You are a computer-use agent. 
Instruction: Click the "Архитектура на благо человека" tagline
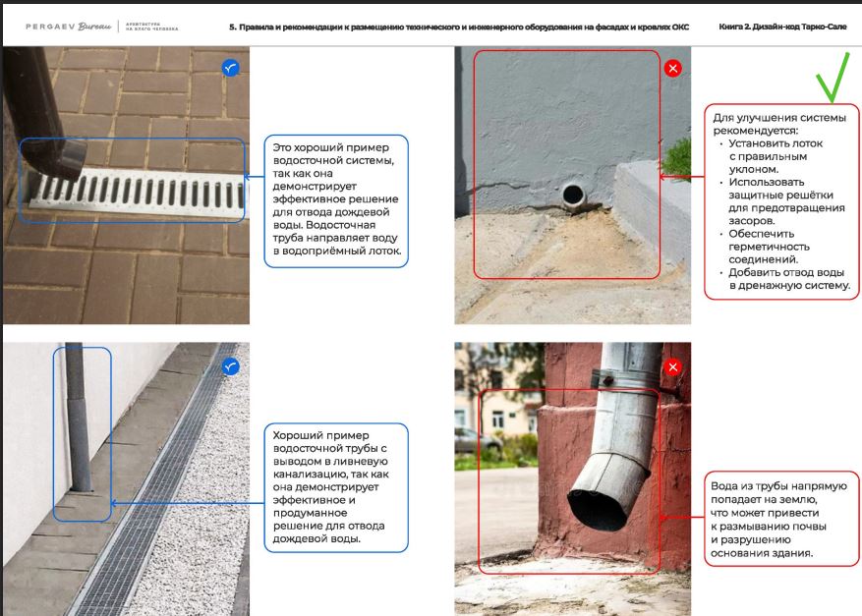click(152, 28)
